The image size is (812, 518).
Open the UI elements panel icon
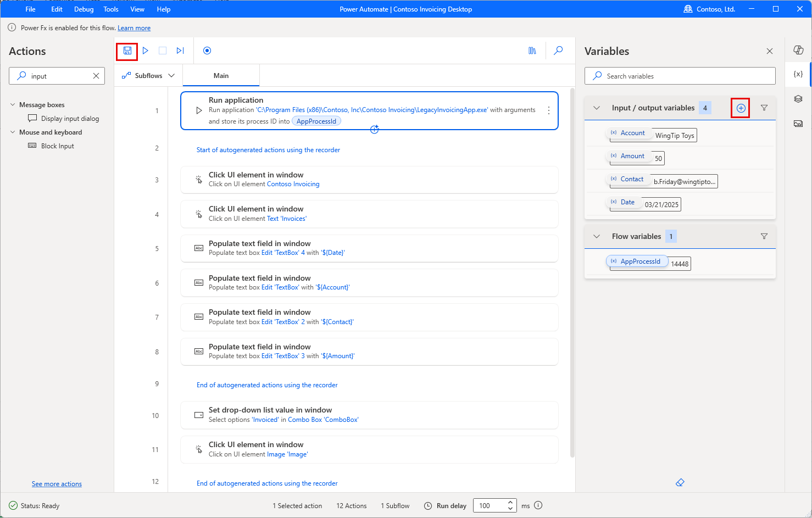pos(798,98)
